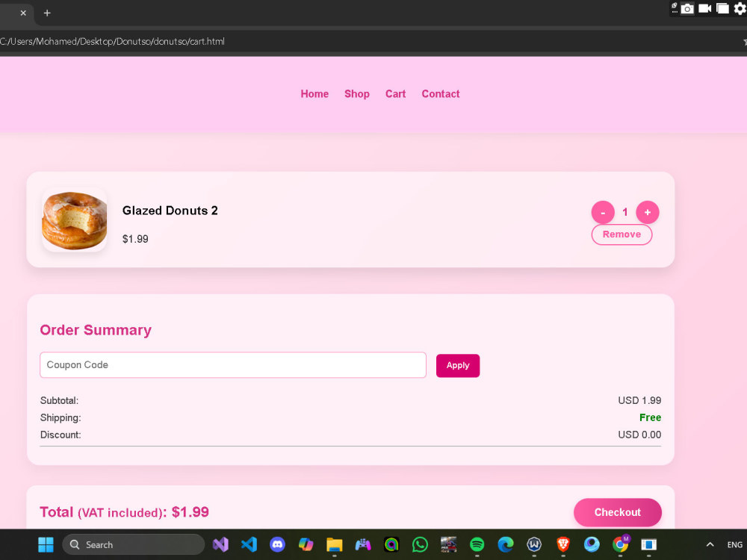Screen dimensions: 747x560
Task: Open capture overlay settings gear
Action: tap(740, 8)
